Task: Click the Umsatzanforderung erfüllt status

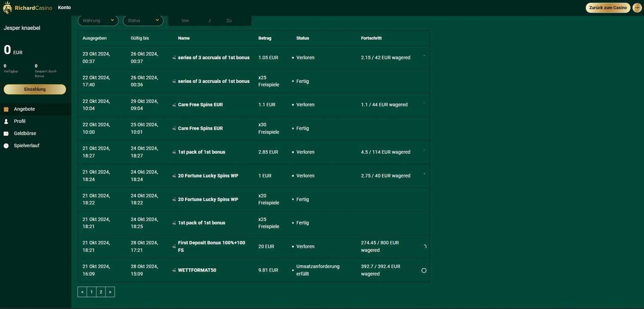Action: tap(318, 270)
